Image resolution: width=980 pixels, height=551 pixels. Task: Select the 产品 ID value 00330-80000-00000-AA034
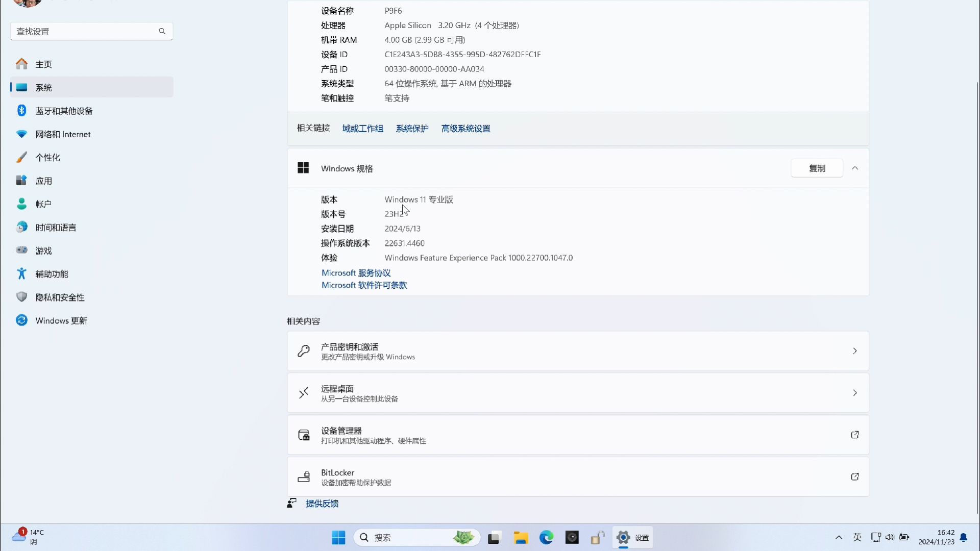click(x=434, y=69)
